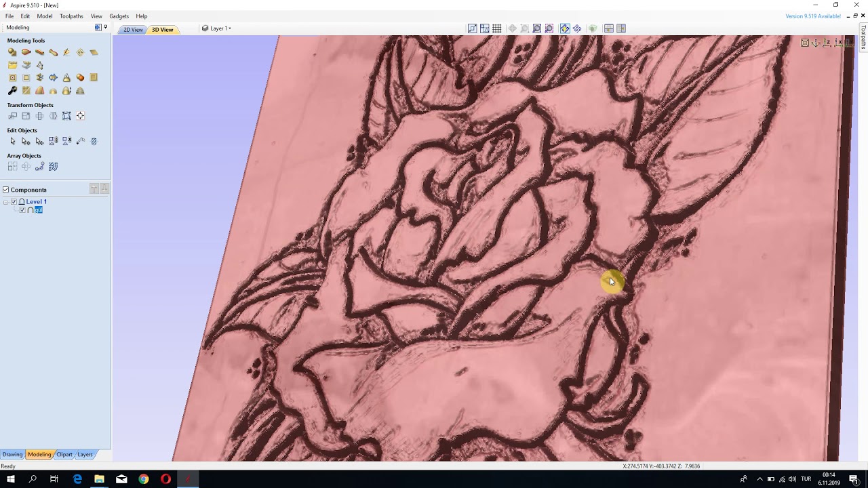The image size is (868, 488).
Task: Toggle Modeling panel auto-hide blue icon
Action: 98,28
